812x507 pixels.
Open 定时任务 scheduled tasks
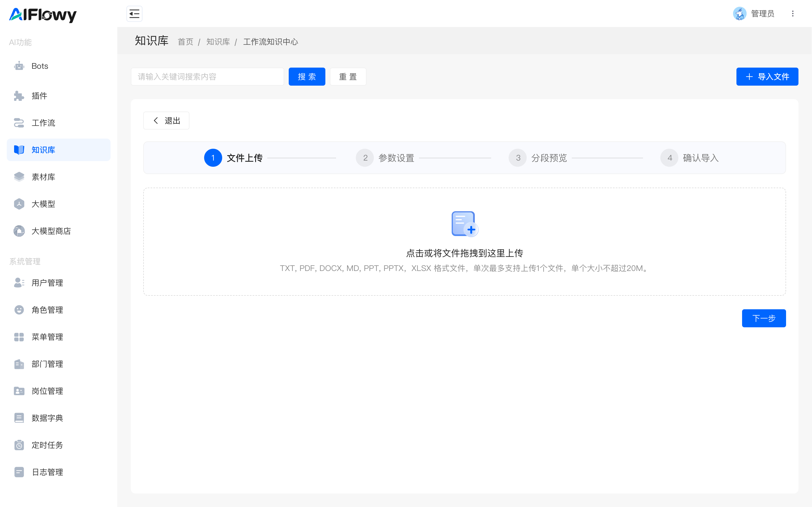pos(19,445)
